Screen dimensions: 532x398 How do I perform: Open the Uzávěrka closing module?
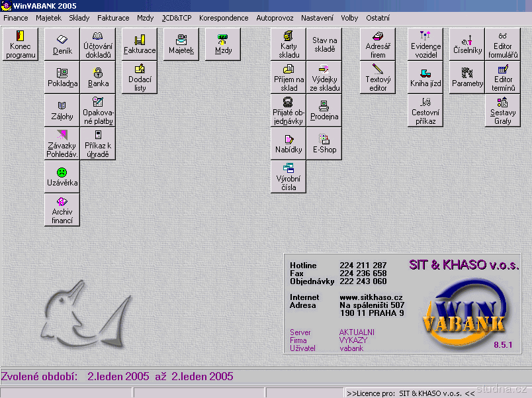click(x=62, y=177)
